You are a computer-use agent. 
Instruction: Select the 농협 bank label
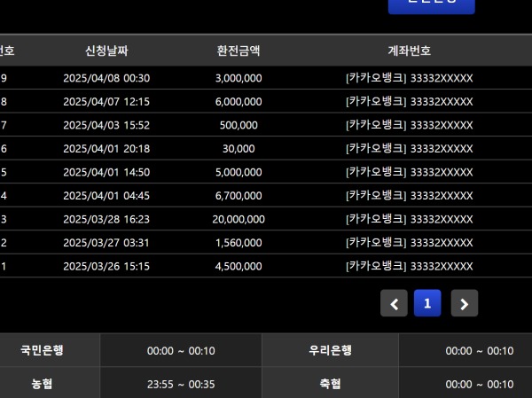point(42,384)
